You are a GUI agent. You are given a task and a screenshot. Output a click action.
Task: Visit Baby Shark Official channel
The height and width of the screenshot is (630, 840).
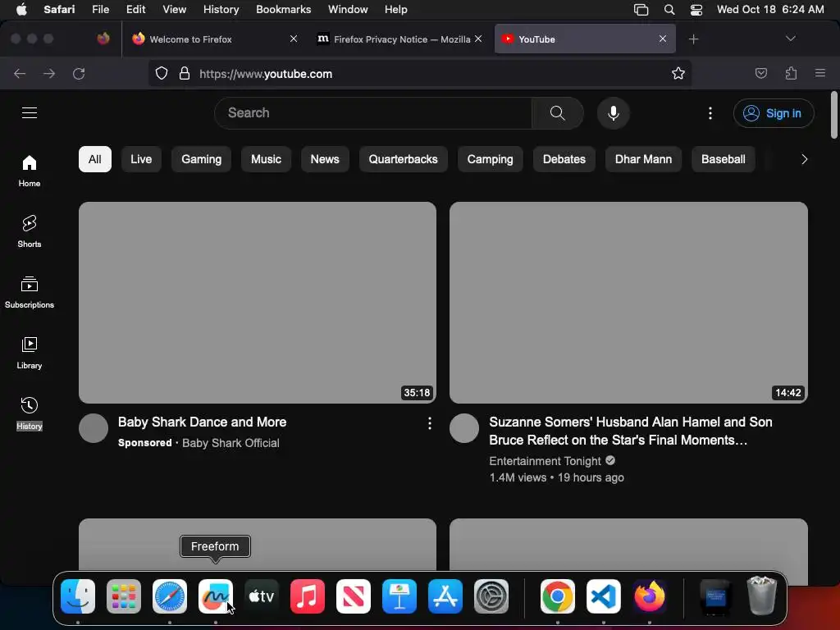(231, 443)
